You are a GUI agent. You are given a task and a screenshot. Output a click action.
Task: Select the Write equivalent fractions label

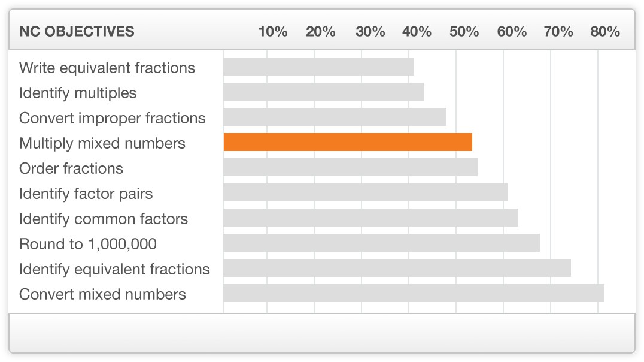(107, 68)
